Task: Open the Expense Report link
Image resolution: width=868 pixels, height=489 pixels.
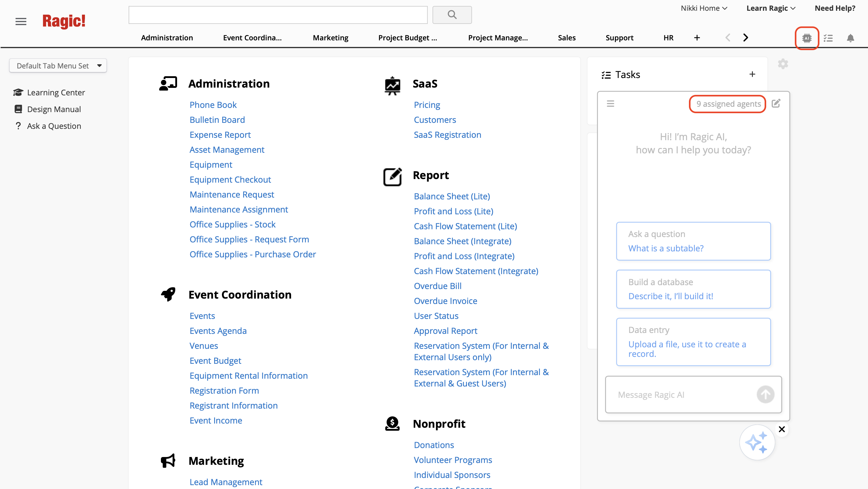Action: click(x=220, y=135)
